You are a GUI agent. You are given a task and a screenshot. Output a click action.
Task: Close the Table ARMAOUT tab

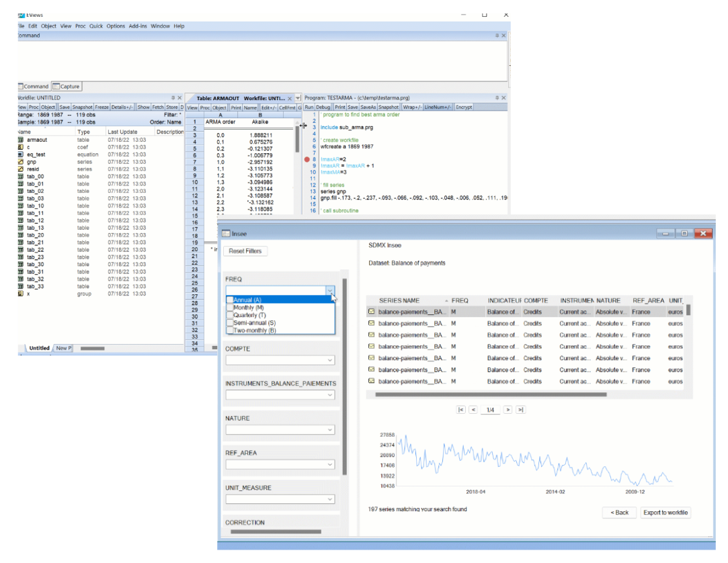coord(290,98)
